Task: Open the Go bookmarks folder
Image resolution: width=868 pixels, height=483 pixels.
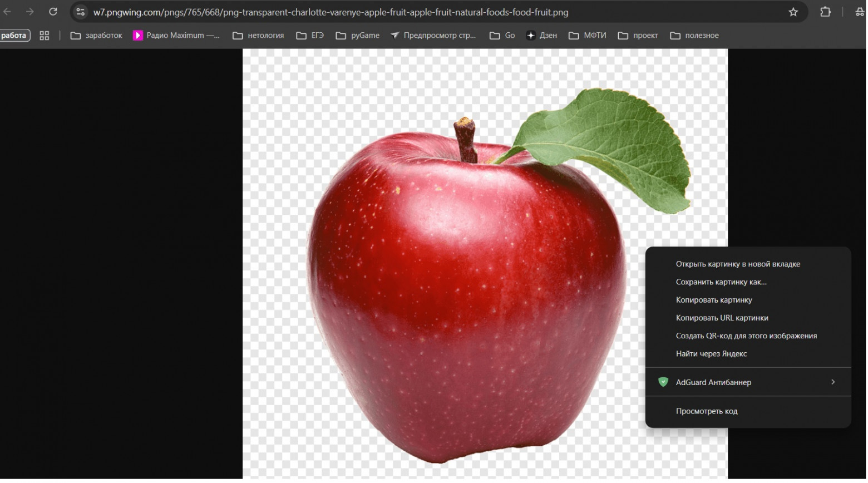Action: [x=502, y=36]
